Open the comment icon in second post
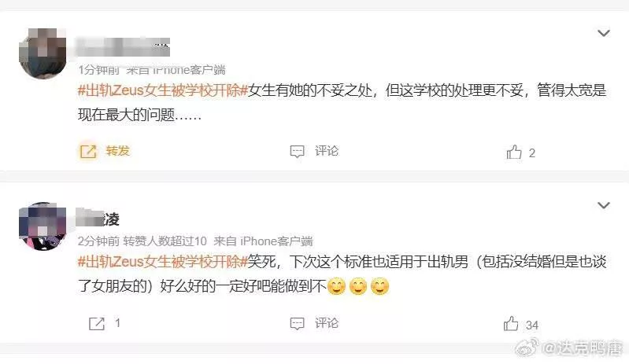 (298, 324)
